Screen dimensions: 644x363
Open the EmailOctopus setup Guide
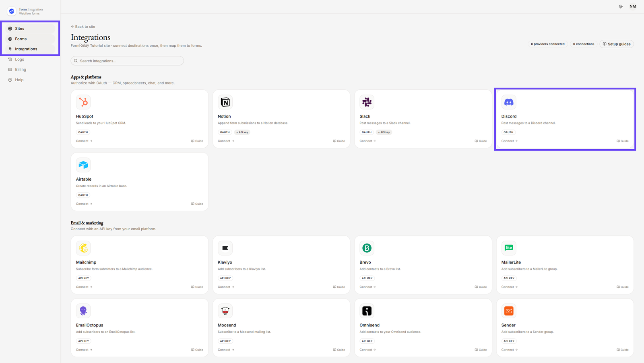(x=197, y=350)
